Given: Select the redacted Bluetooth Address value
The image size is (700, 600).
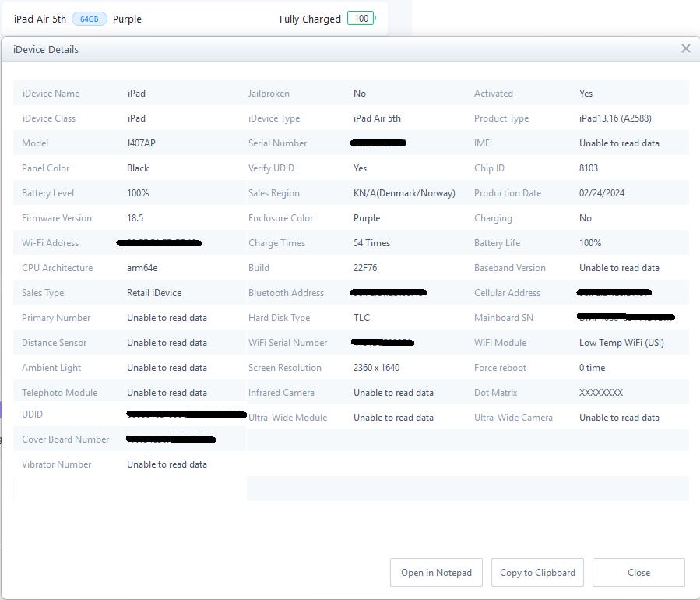Looking at the screenshot, I should (x=389, y=293).
